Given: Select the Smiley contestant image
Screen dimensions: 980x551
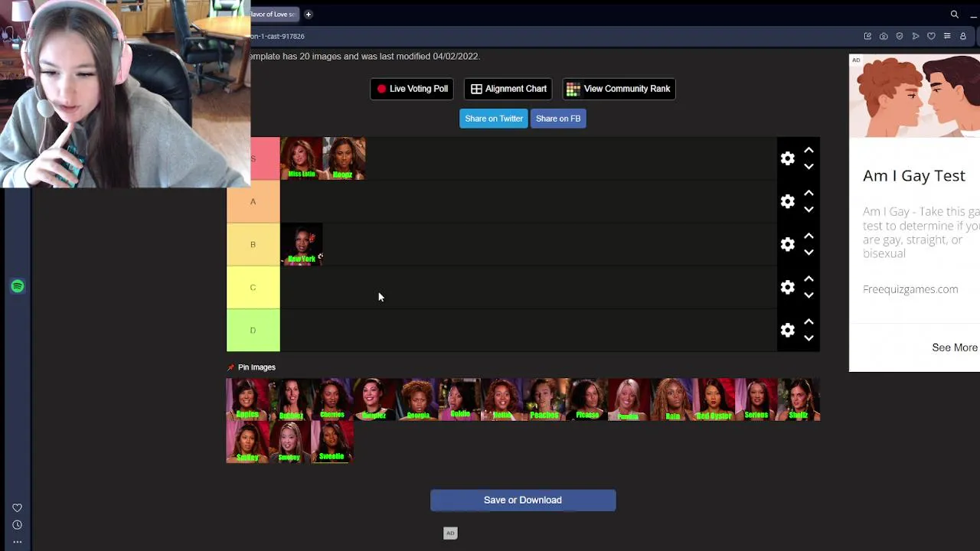Looking at the screenshot, I should pos(247,442).
